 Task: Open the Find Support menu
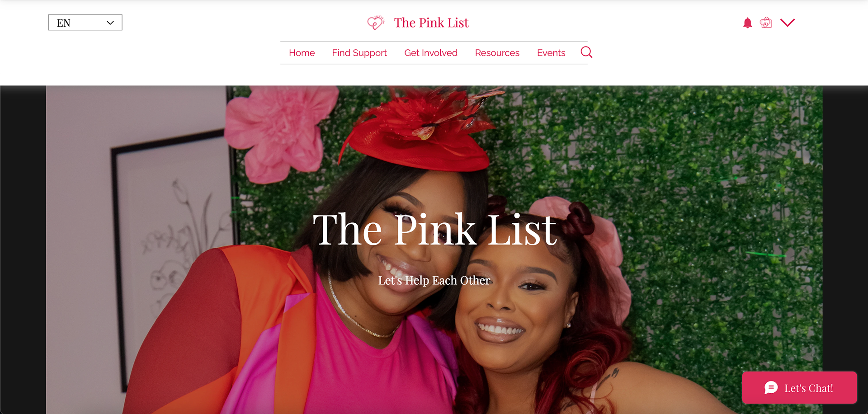[359, 53]
